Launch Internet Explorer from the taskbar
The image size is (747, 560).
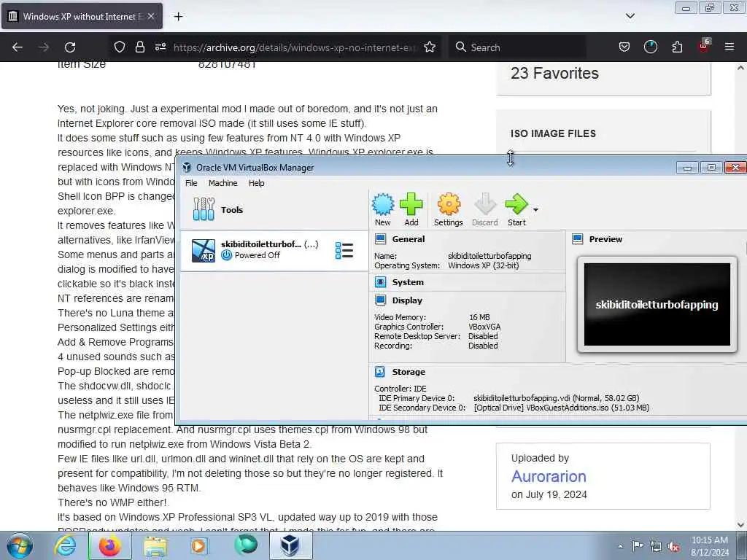(x=65, y=545)
